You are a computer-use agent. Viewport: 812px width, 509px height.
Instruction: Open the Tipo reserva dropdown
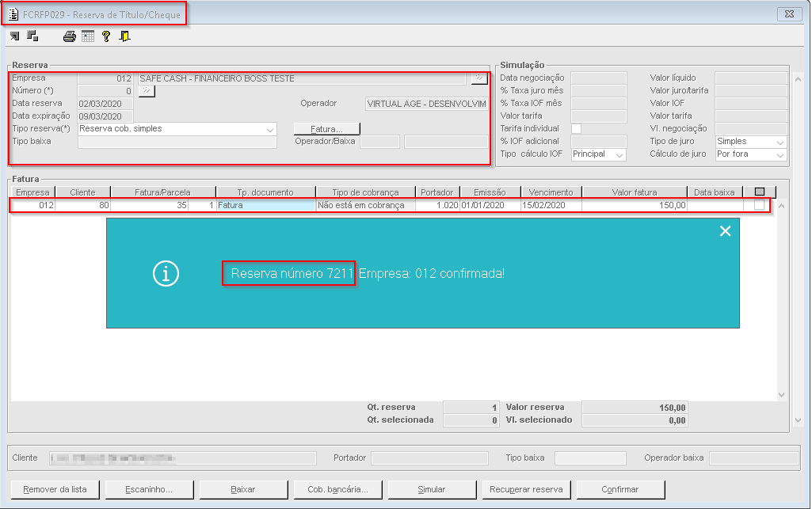click(270, 129)
